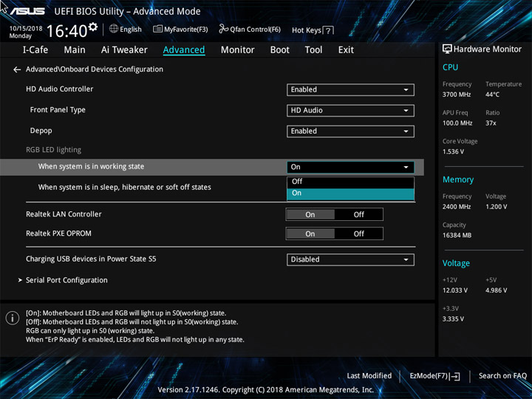Click the back arrow to Advanced menu
The height and width of the screenshot is (399, 532).
17,69
